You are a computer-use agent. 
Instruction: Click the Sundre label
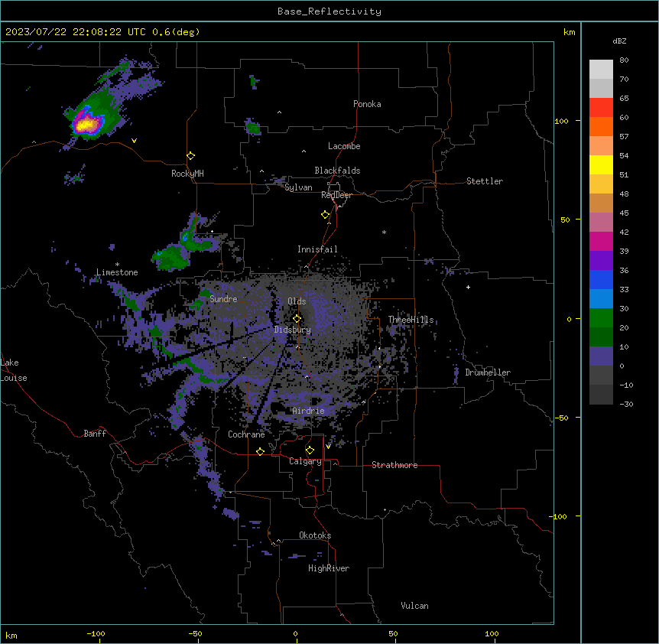point(223,299)
